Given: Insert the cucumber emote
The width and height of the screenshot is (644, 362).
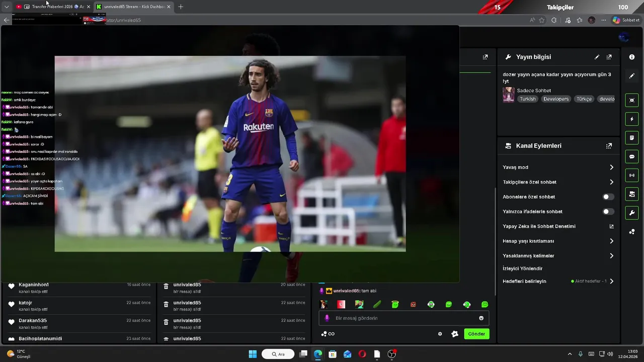Looking at the screenshot, I should click(x=377, y=304).
